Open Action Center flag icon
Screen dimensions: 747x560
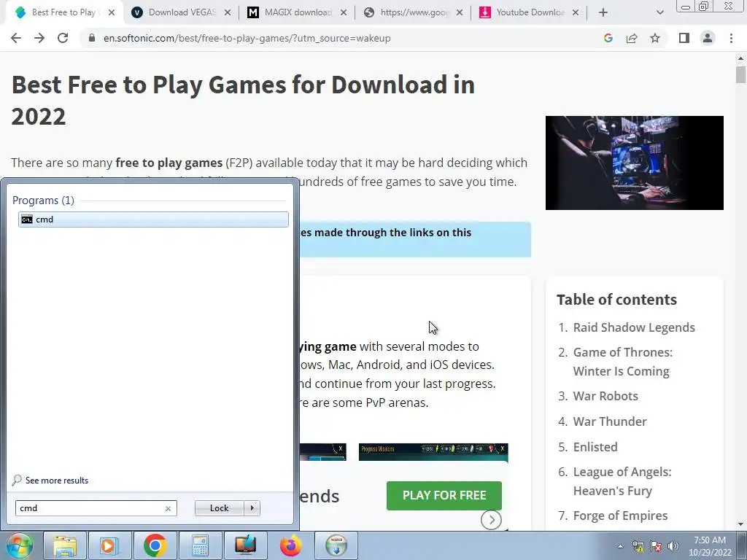tap(656, 546)
